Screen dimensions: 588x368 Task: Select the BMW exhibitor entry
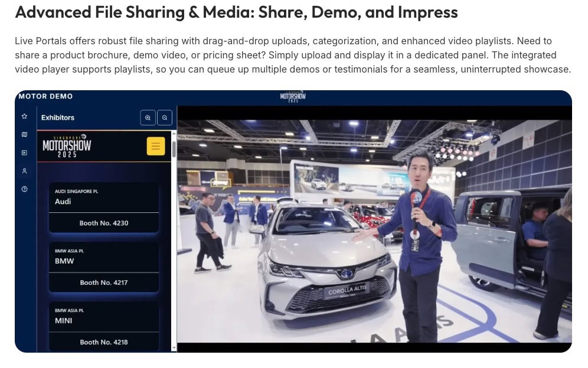103,257
